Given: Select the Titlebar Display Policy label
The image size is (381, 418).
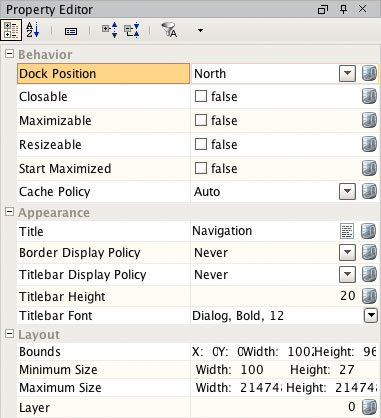Looking at the screenshot, I should 83,275.
